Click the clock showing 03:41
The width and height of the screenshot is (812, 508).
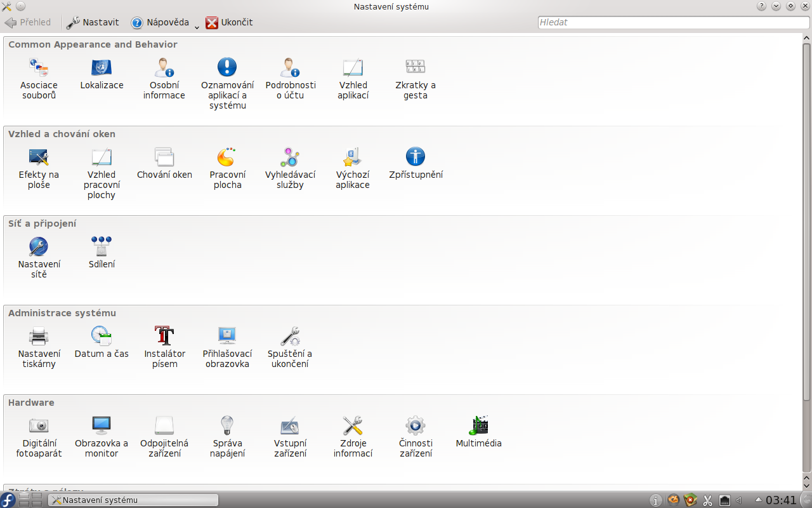pyautogui.click(x=781, y=500)
